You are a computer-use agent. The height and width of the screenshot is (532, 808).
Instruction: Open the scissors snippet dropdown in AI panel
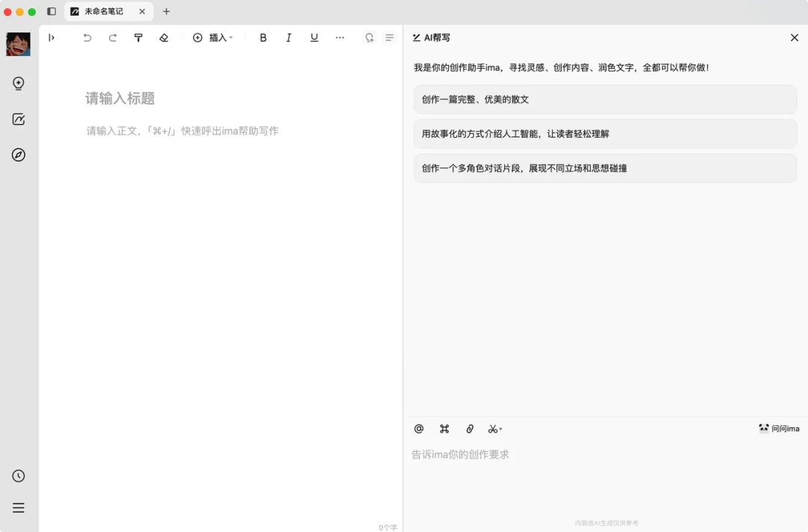pyautogui.click(x=495, y=429)
